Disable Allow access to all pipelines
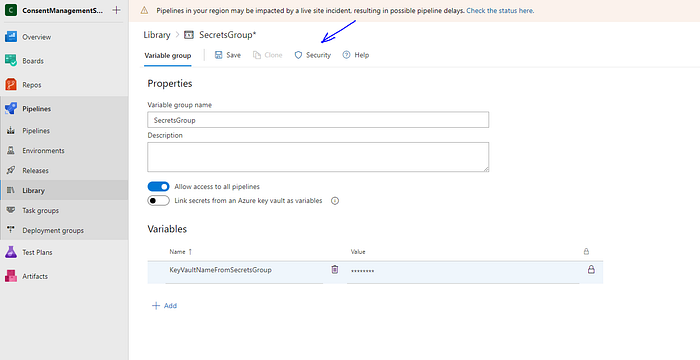Screen dimensions: 700x360 tap(158, 186)
